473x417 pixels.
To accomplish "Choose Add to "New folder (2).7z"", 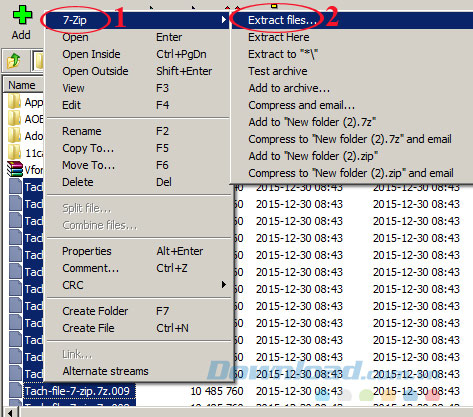I will pyautogui.click(x=352, y=122).
